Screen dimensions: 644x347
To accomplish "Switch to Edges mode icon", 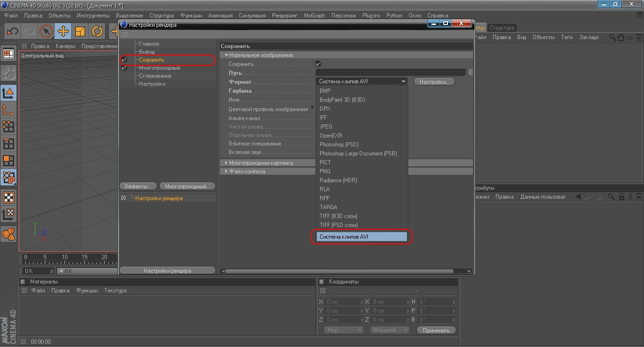I will [8, 143].
